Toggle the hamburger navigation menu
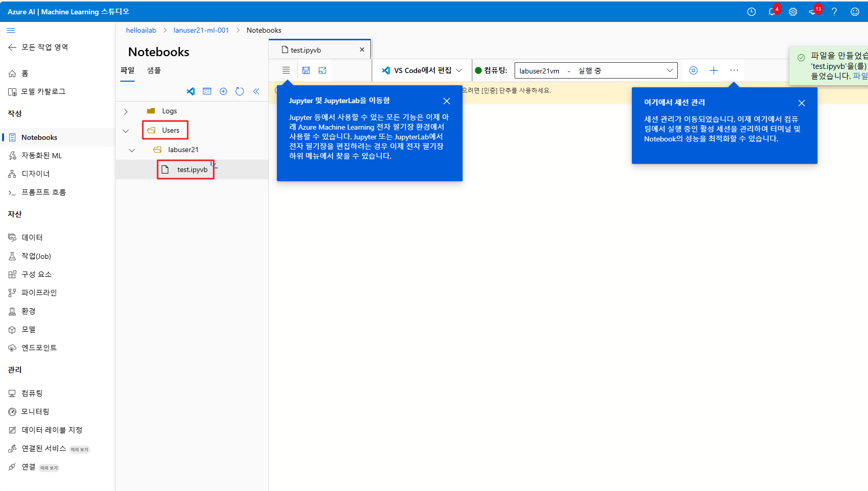Image resolution: width=868 pixels, height=491 pixels. [11, 30]
